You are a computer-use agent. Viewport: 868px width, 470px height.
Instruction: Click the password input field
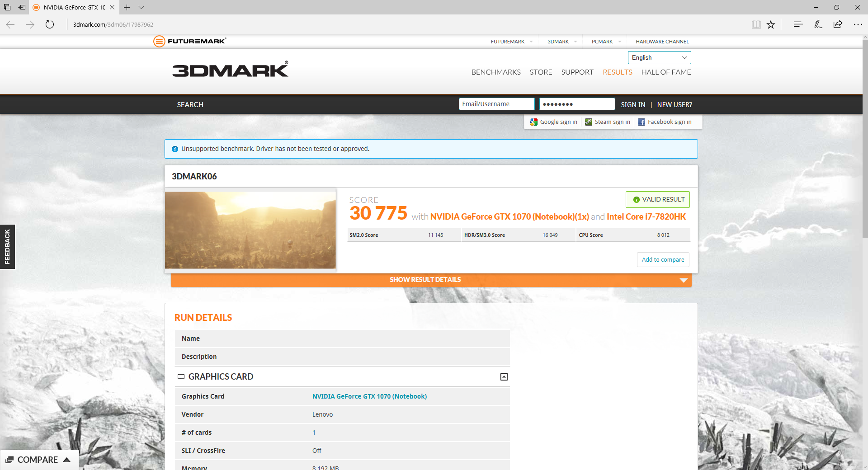(577, 104)
